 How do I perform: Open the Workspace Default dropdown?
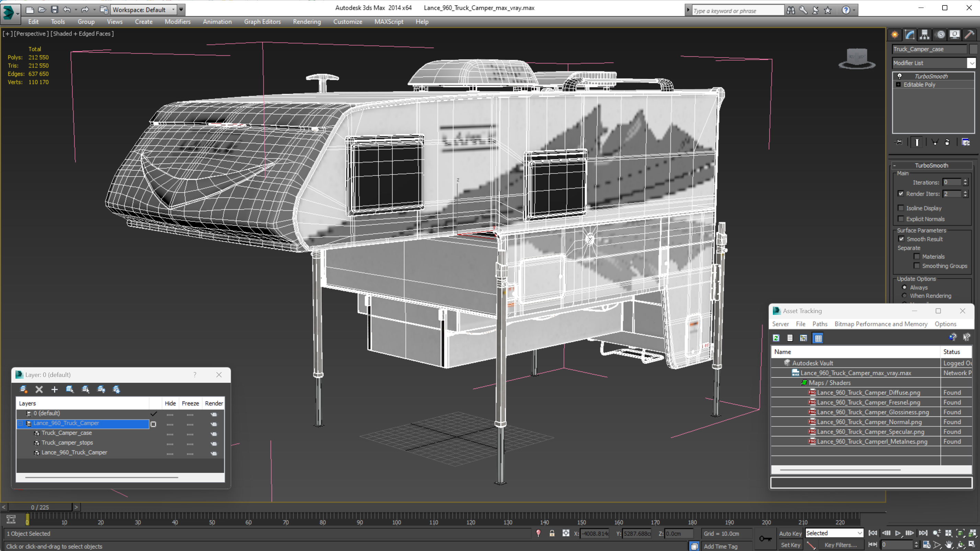[144, 10]
